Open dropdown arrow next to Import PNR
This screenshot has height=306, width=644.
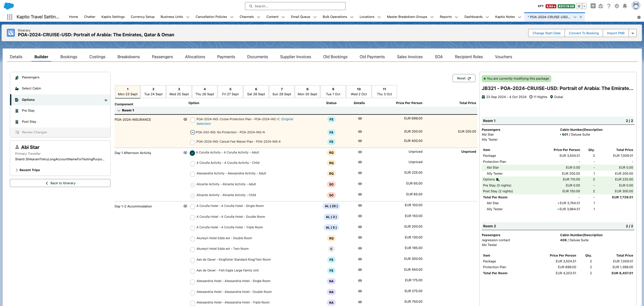[632, 33]
